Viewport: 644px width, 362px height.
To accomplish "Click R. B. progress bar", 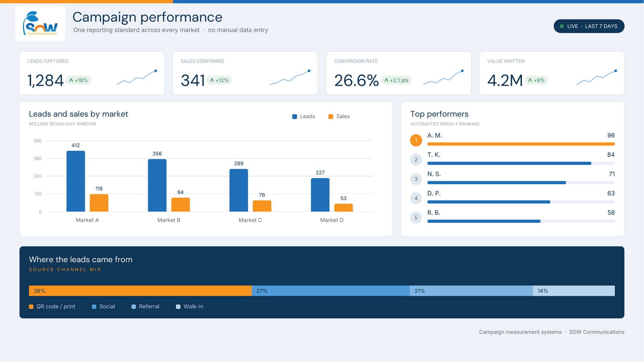I will click(x=521, y=221).
